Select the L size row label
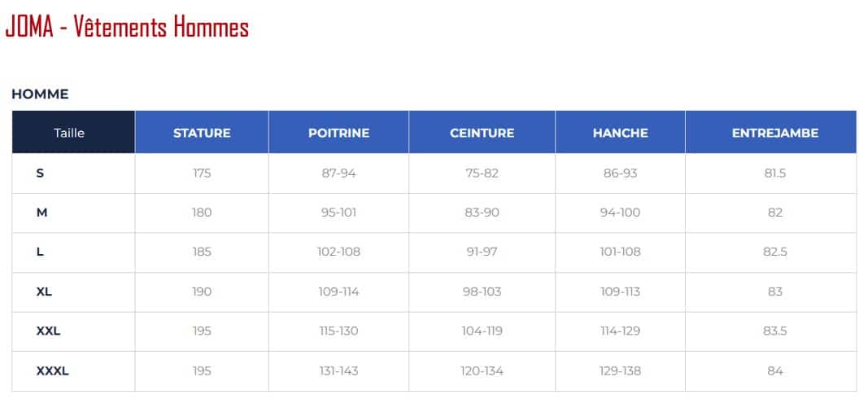The image size is (868, 399). [x=40, y=252]
